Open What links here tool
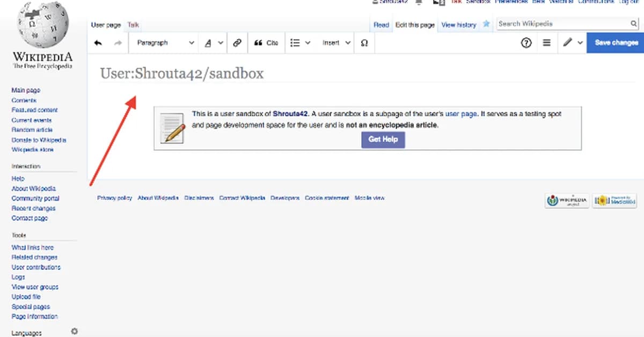 click(x=32, y=247)
